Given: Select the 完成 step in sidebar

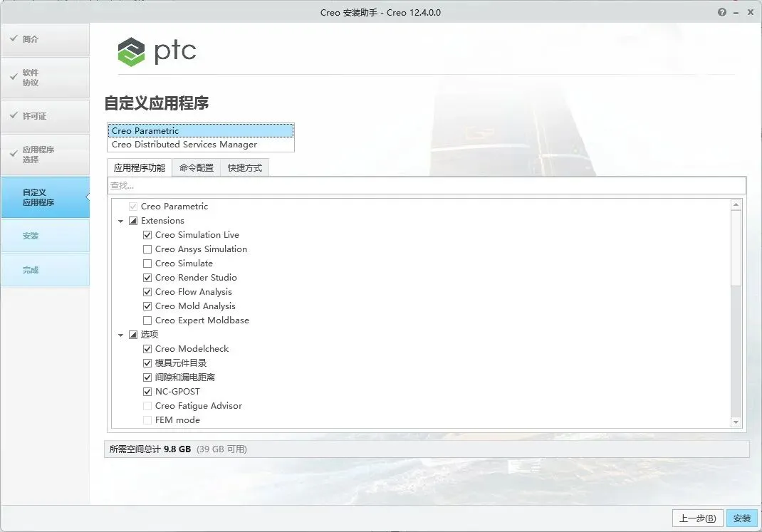Looking at the screenshot, I should pyautogui.click(x=45, y=270).
